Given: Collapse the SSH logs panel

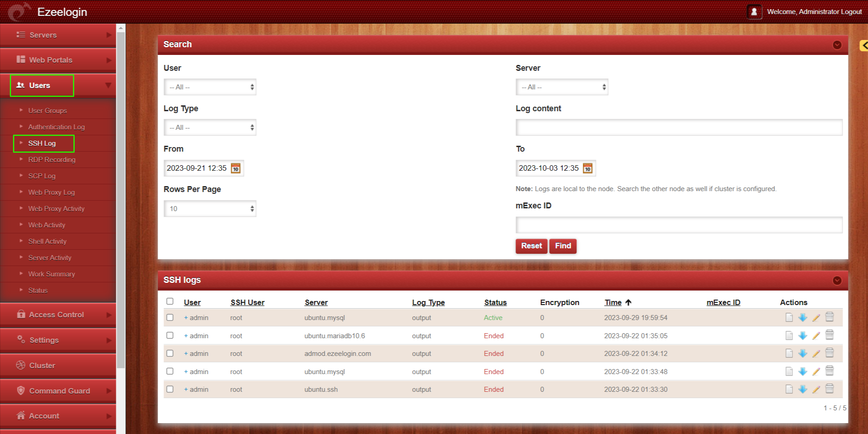Looking at the screenshot, I should (837, 281).
